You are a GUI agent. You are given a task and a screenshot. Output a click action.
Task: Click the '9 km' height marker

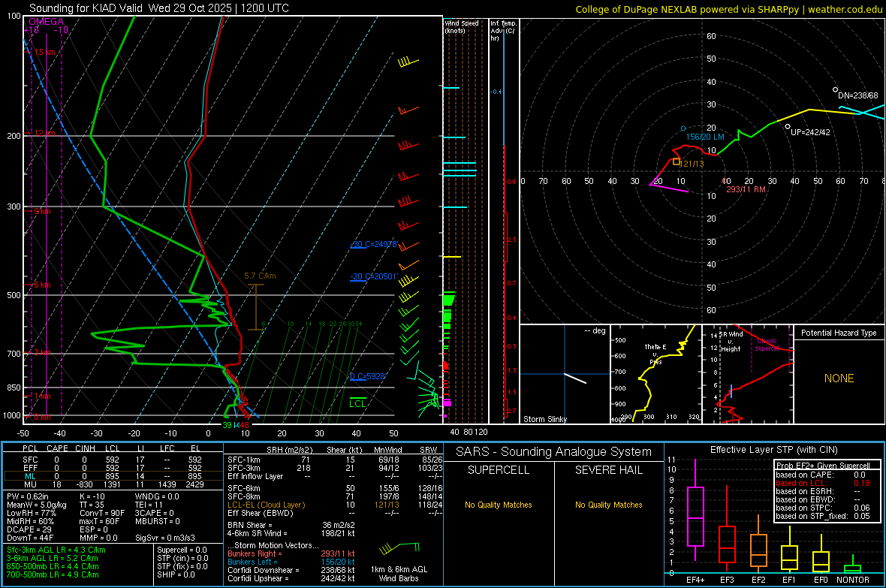(x=42, y=211)
